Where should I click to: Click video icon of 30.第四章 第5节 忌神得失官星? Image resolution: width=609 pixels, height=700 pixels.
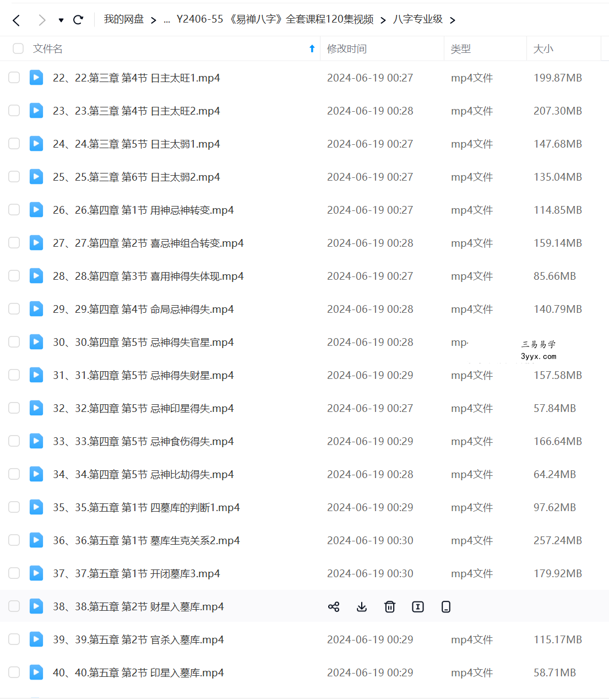click(36, 342)
